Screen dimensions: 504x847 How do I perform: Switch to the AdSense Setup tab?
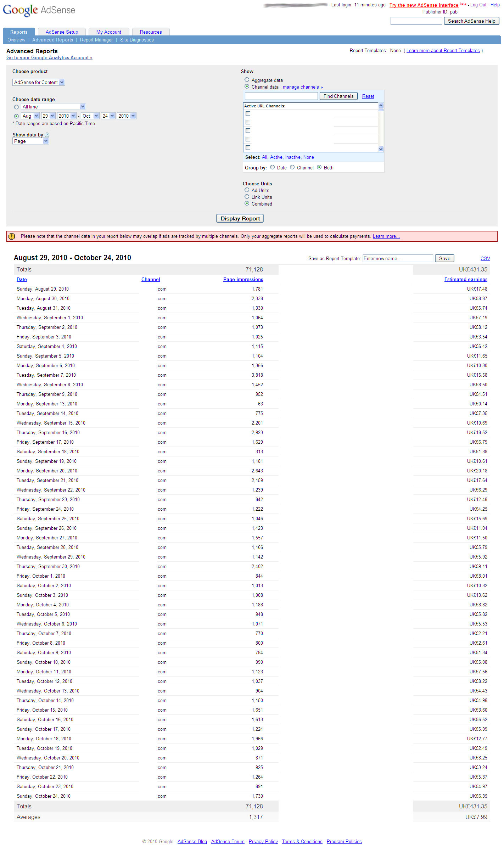[62, 32]
